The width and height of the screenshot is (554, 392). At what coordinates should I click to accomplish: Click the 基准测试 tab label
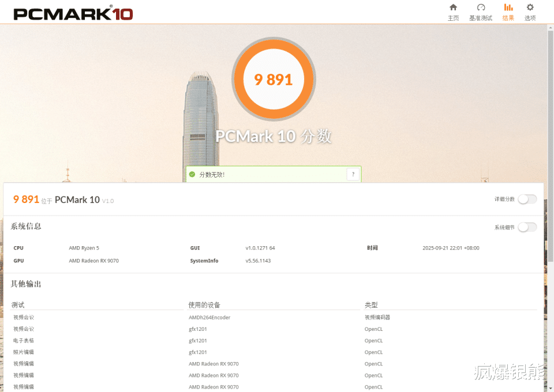[x=481, y=18]
